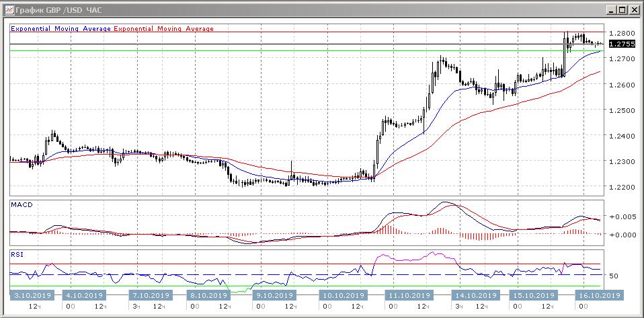Click the 1.2800 price axis label
The height and width of the screenshot is (318, 644).
pyautogui.click(x=622, y=32)
